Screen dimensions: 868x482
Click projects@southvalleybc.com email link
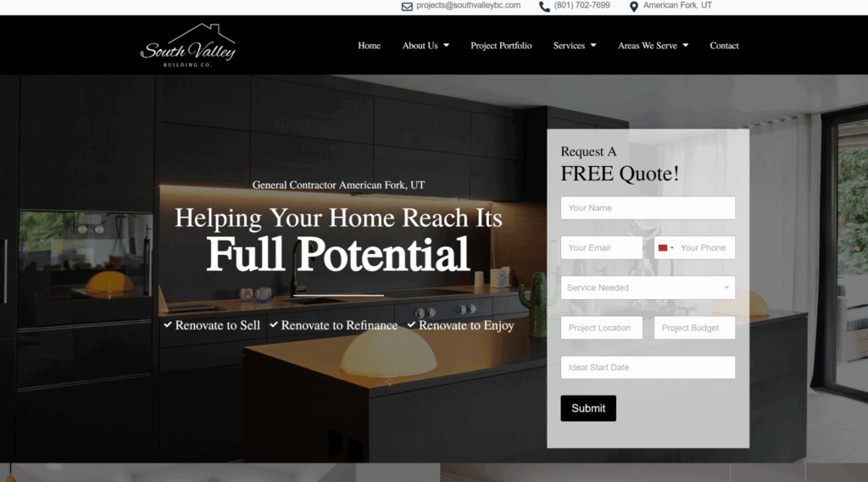468,5
